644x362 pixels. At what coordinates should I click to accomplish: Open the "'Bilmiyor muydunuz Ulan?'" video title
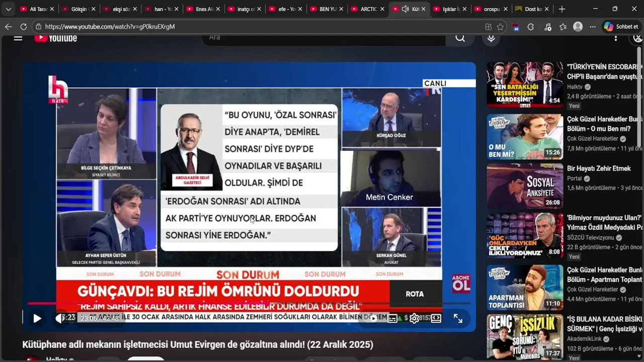point(605,223)
